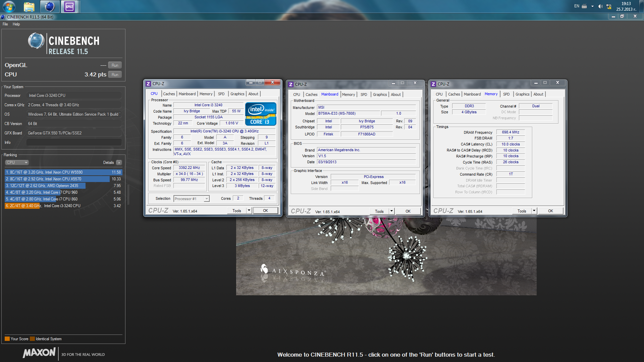Open Graphics tab in right CPU-Z window
Image resolution: width=644 pixels, height=362 pixels.
coord(523,94)
